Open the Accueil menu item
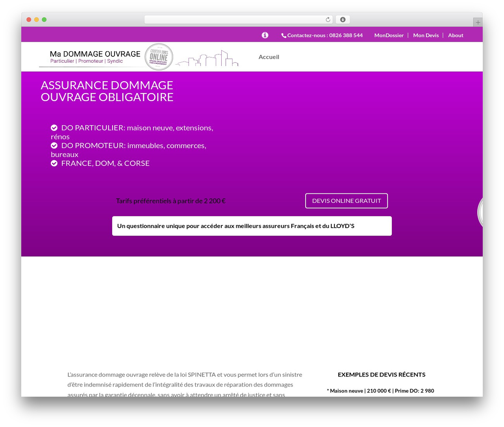The height and width of the screenshot is (427, 504). click(269, 57)
